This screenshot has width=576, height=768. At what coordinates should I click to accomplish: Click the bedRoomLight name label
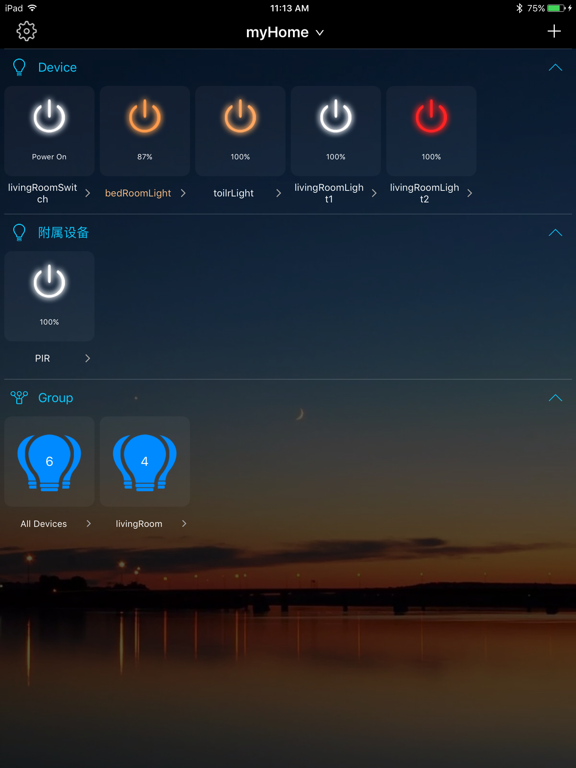pyautogui.click(x=138, y=193)
